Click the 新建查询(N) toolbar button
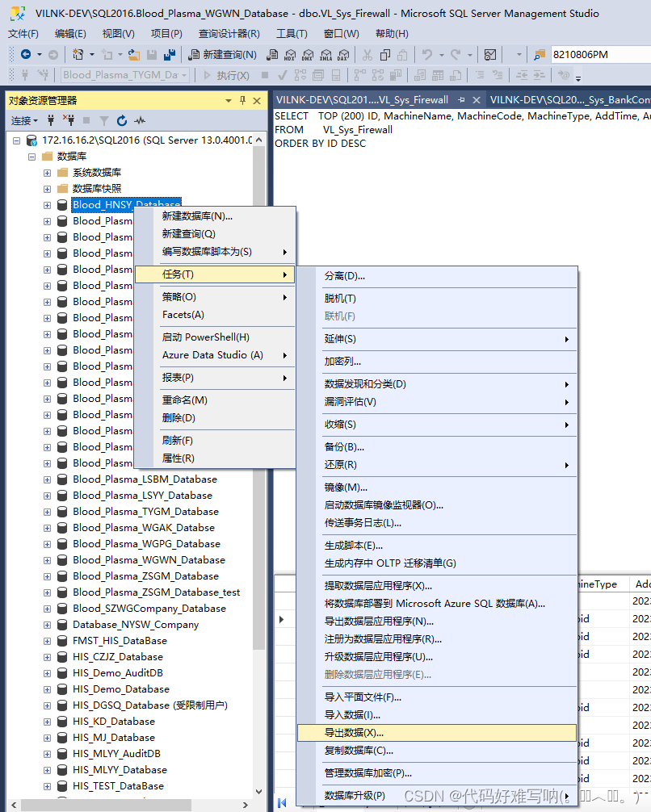The image size is (651, 812). point(222,54)
